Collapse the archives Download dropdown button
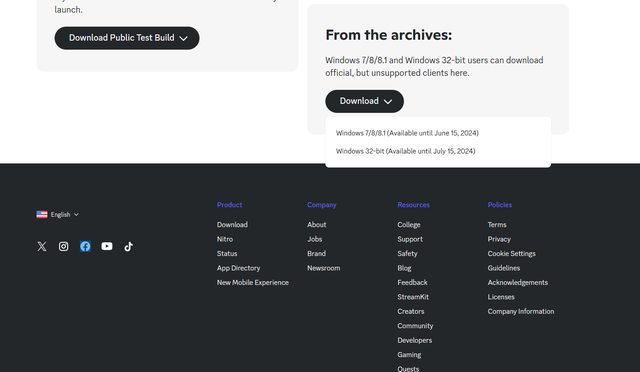 pos(364,101)
